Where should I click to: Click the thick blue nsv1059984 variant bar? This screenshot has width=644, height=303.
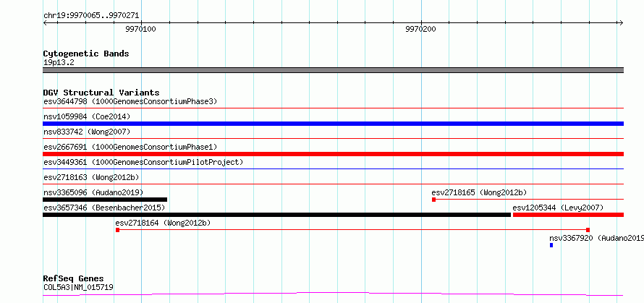tap(333, 124)
